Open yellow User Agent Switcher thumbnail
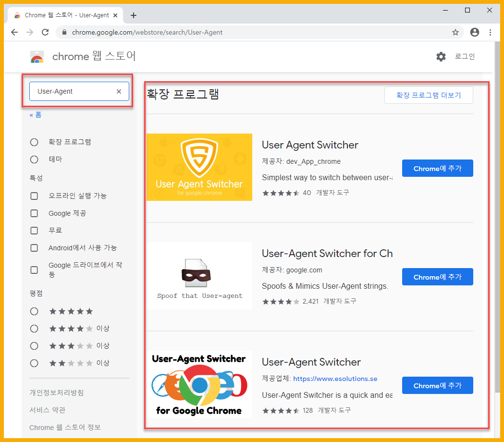The image size is (504, 442). point(199,167)
